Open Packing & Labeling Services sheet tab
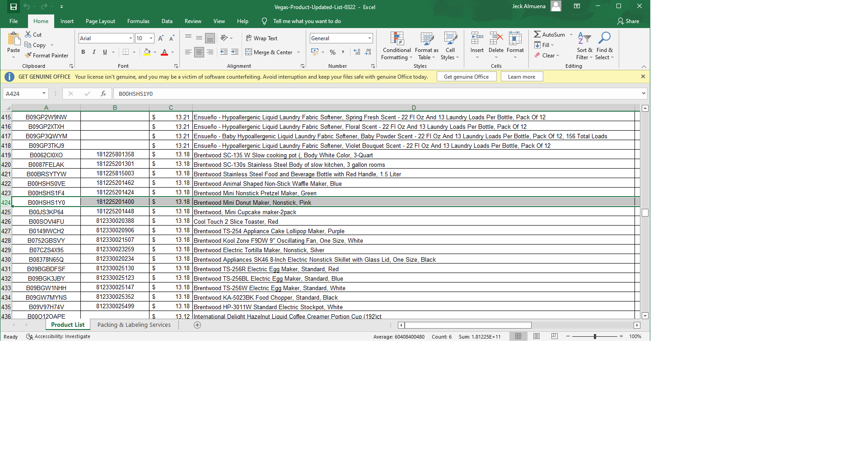This screenshot has width=868, height=471. click(x=134, y=325)
